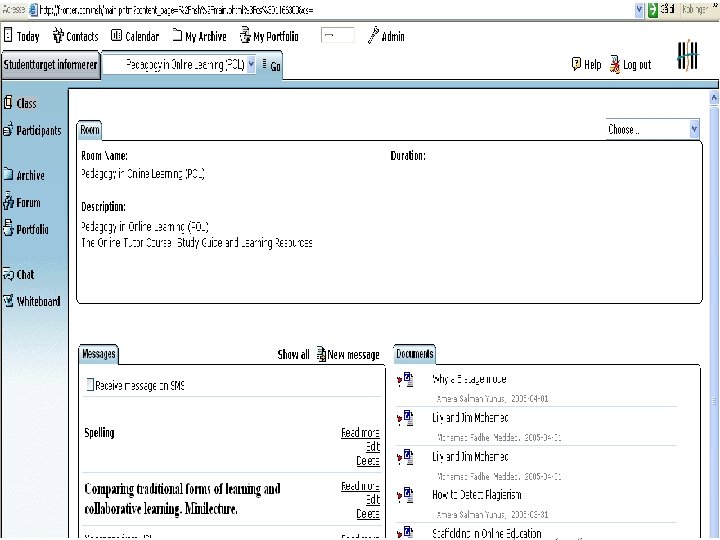The height and width of the screenshot is (540, 720).
Task: Click Show all messages link
Action: click(293, 354)
